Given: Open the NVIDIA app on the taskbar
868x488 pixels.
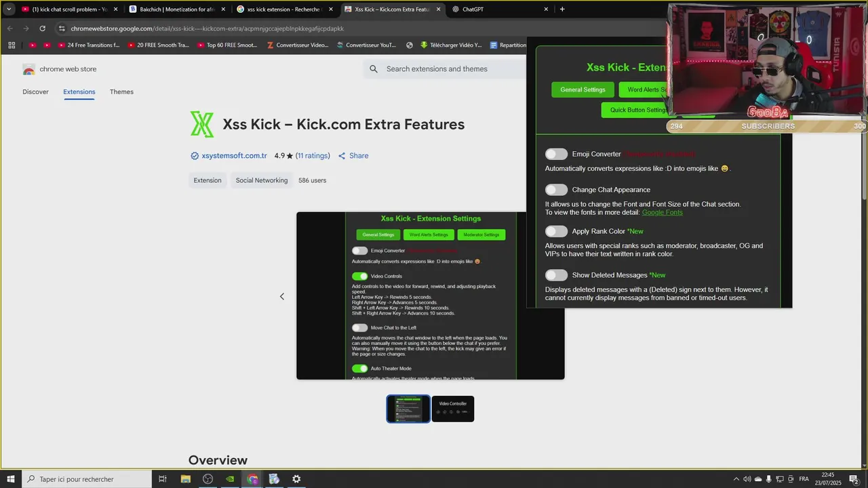Looking at the screenshot, I should [230, 479].
